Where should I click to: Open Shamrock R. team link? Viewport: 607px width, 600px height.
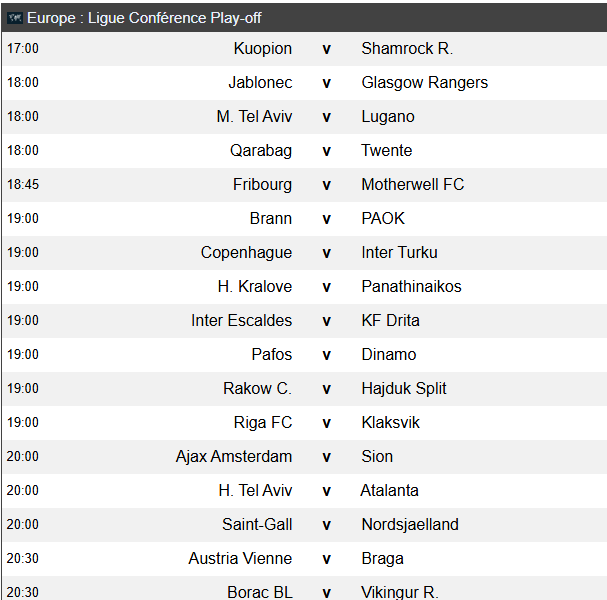click(x=407, y=49)
